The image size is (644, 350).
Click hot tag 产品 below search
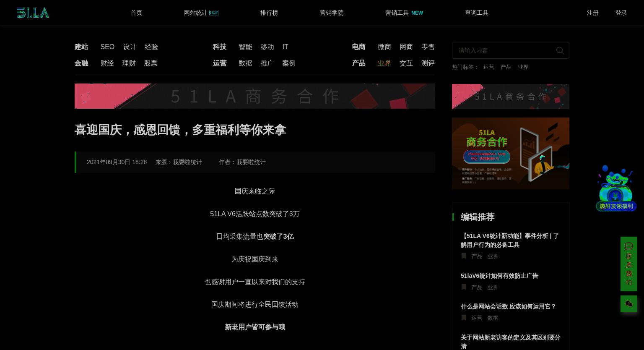(x=506, y=67)
